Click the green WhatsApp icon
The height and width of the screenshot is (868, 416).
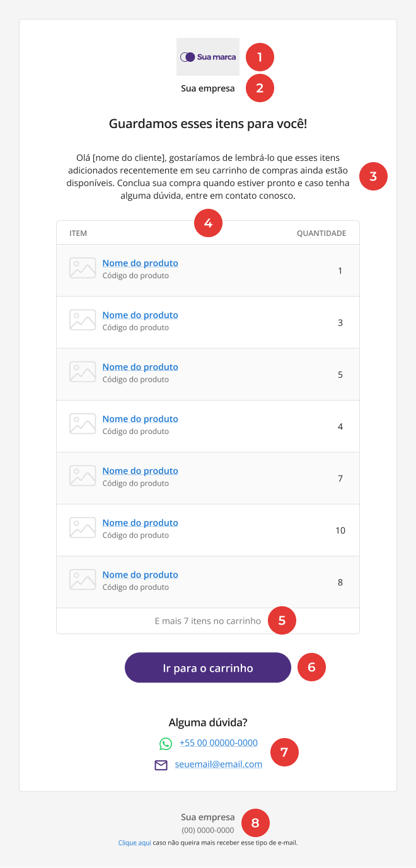point(165,744)
